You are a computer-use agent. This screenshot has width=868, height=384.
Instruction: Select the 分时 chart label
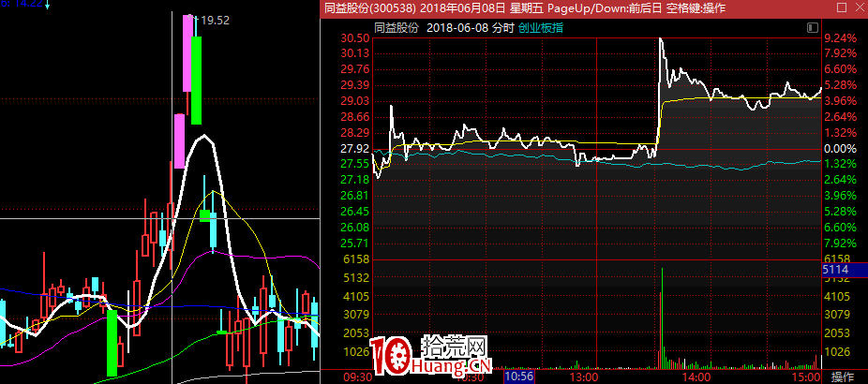(504, 28)
